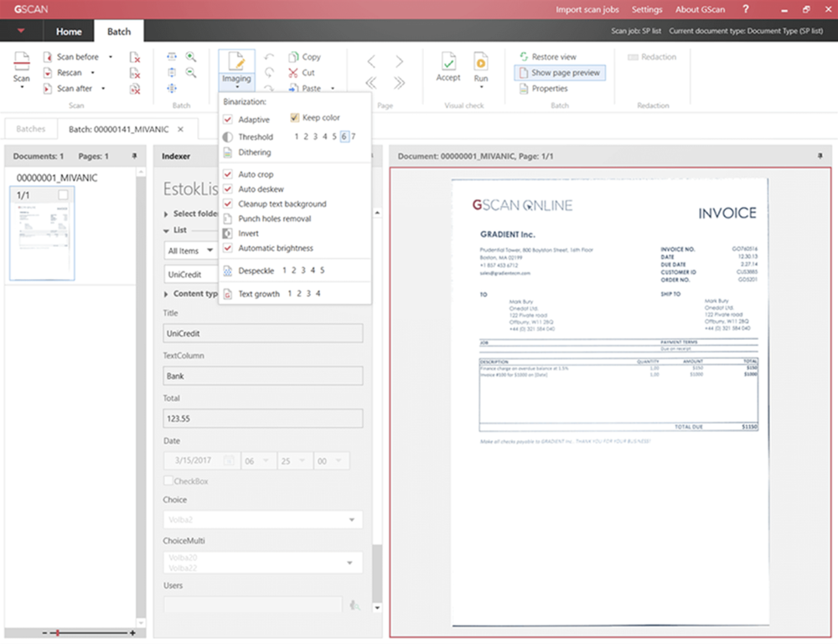The height and width of the screenshot is (644, 838).
Task: Toggle Cleanup text background checkbox
Action: (228, 204)
